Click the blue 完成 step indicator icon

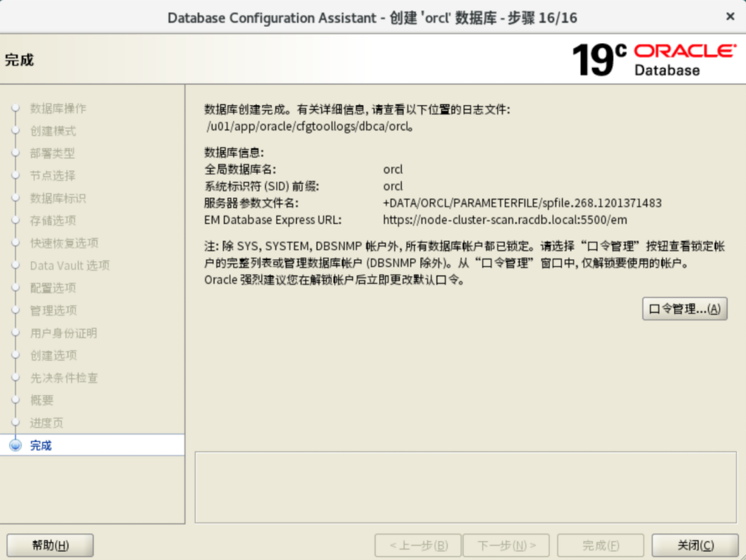[16, 446]
